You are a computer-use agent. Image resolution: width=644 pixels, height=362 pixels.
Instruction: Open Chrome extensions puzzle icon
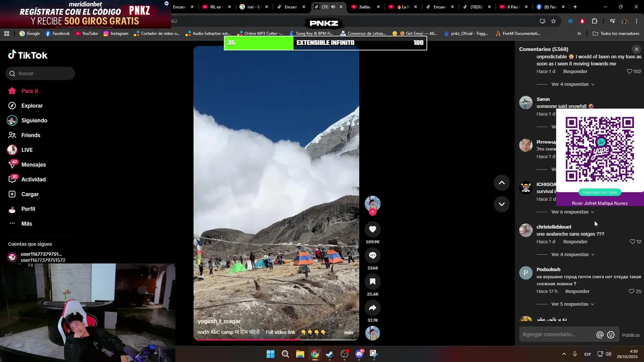click(x=594, y=21)
